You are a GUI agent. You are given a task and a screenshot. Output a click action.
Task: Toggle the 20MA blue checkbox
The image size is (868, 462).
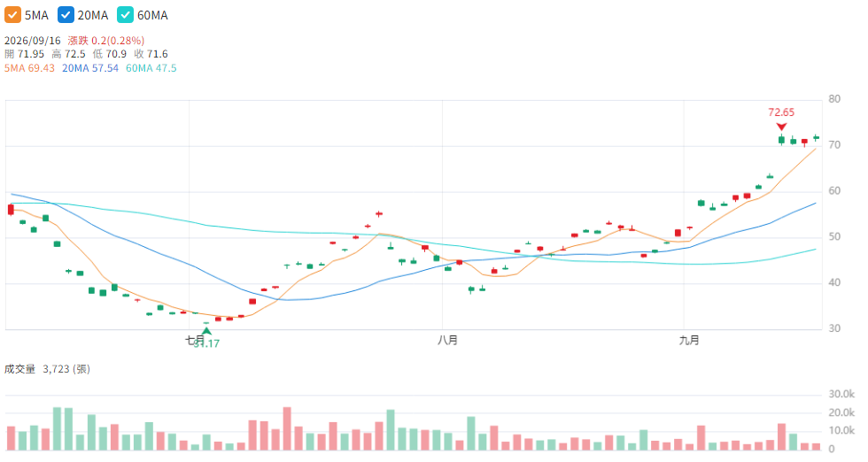(x=66, y=15)
